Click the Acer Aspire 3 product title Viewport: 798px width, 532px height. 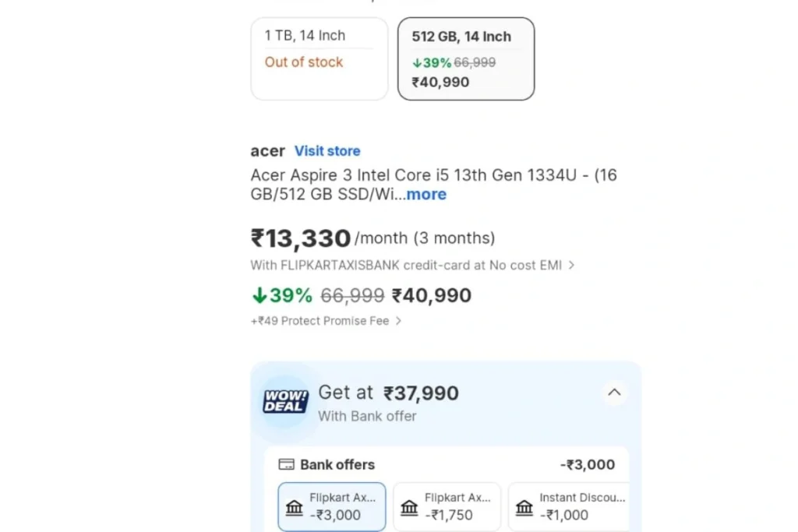pos(433,185)
